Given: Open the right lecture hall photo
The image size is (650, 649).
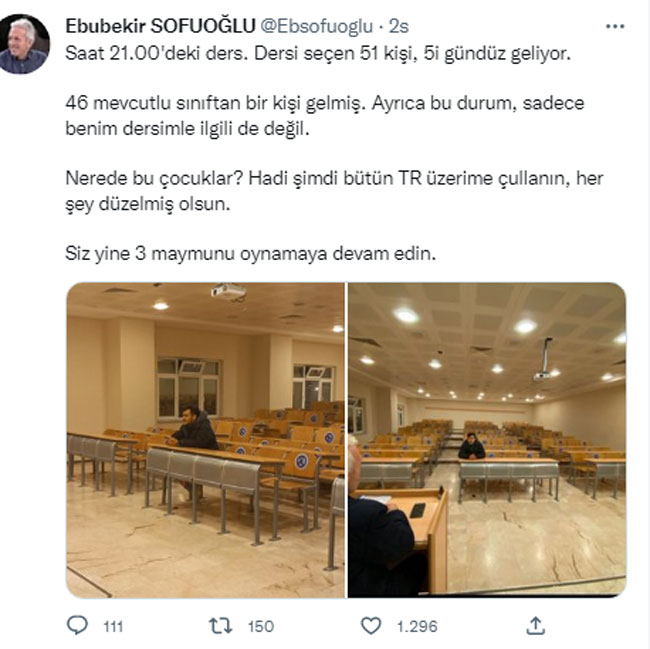Looking at the screenshot, I should click(x=487, y=440).
